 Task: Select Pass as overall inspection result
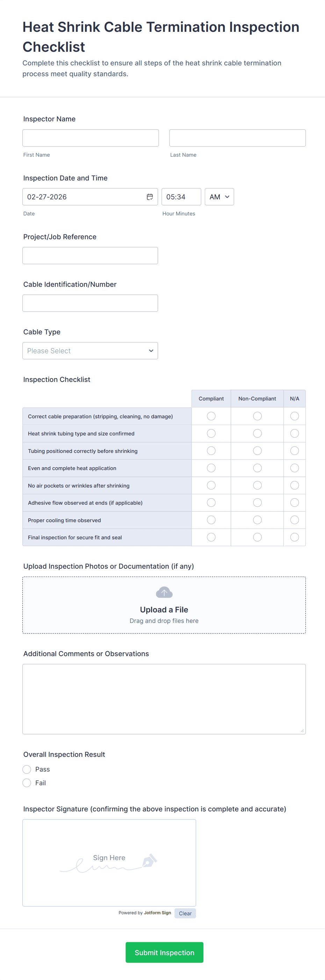point(27,769)
